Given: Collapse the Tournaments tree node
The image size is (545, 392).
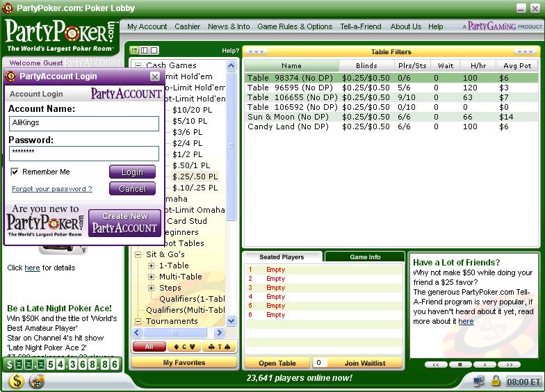Looking at the screenshot, I should click(138, 321).
